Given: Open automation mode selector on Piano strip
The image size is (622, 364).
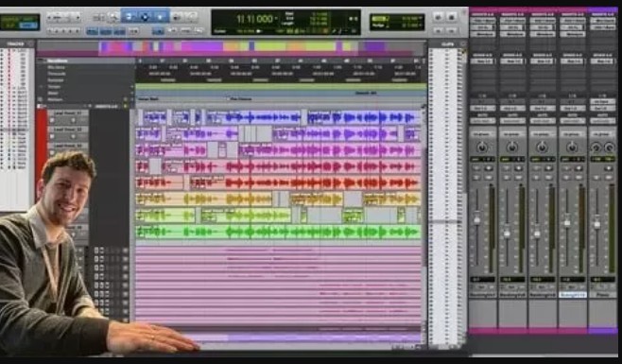Looking at the screenshot, I should tap(602, 121).
